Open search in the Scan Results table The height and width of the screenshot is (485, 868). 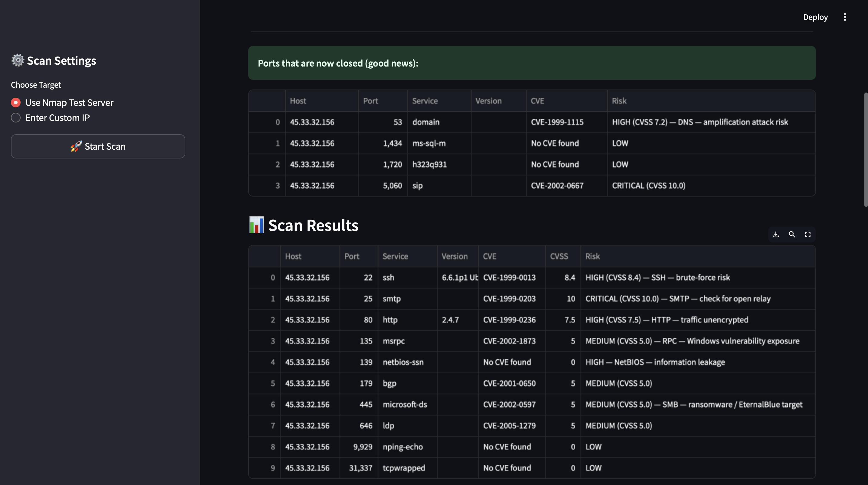792,234
